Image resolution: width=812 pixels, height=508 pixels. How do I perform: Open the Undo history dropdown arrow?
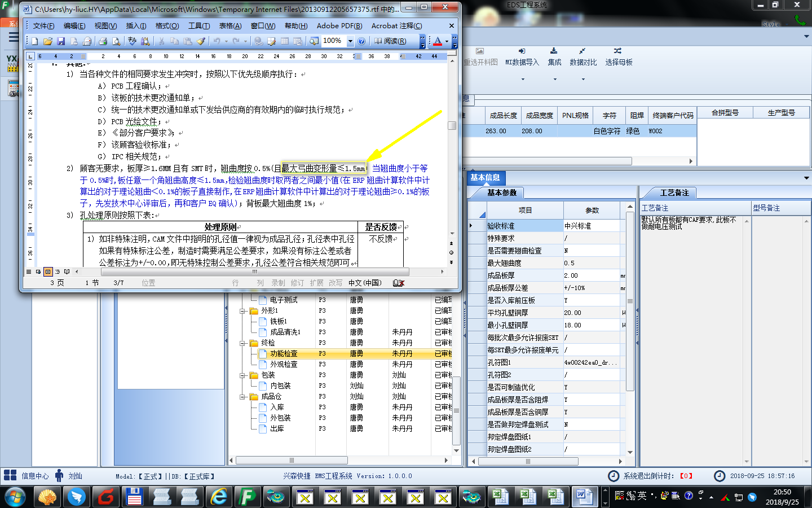pyautogui.click(x=226, y=41)
